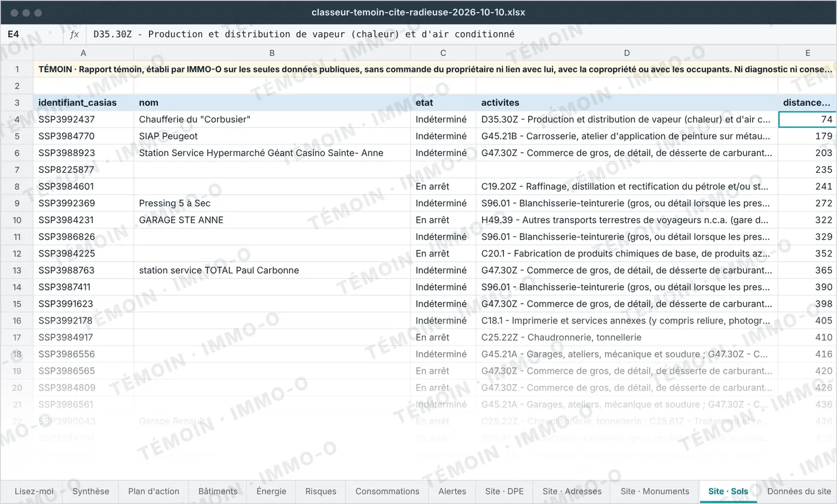837x504 pixels.
Task: Click the identifiant_casias header cell
Action: 83,103
